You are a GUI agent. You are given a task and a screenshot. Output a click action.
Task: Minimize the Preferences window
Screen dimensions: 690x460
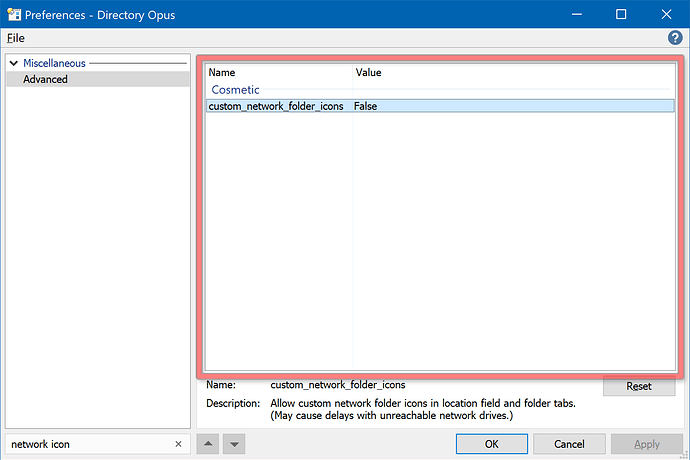(576, 15)
